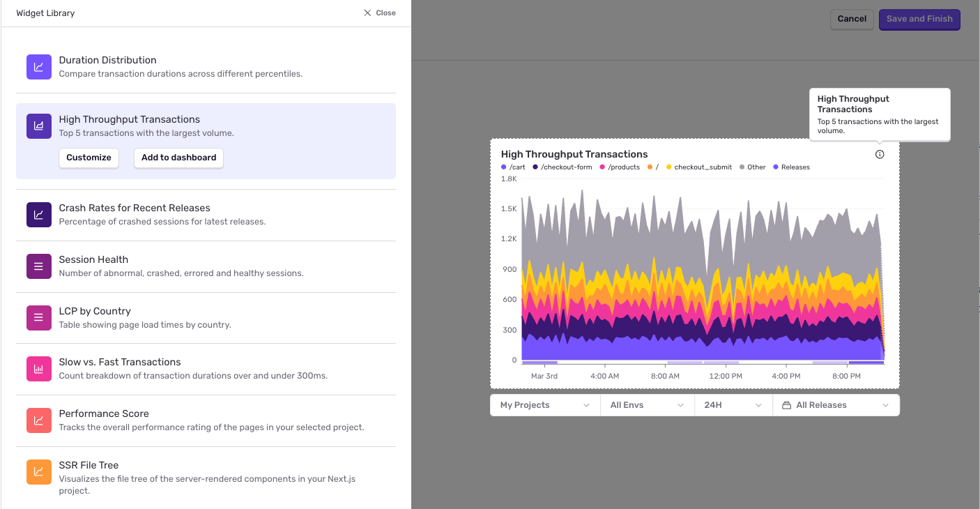Toggle the /products legend series

620,167
